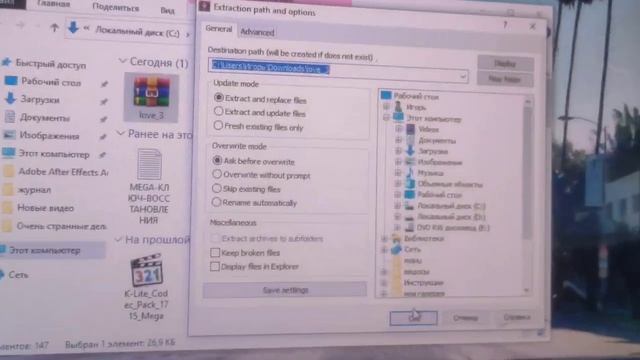Confirm extraction with the OK button
This screenshot has width=640, height=360.
pyautogui.click(x=413, y=318)
